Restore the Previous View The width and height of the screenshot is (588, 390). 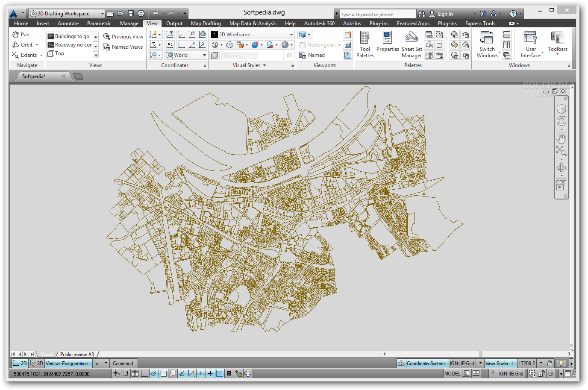[123, 37]
